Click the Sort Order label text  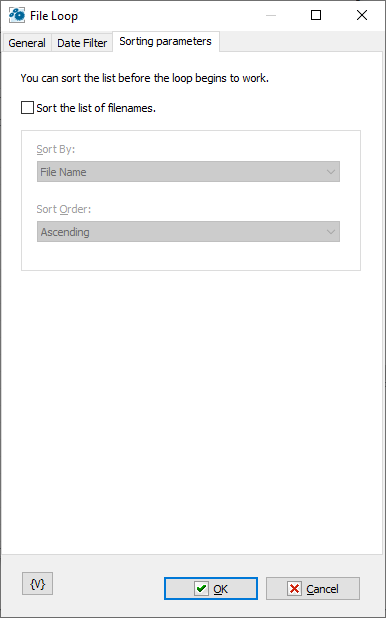[x=63, y=209]
